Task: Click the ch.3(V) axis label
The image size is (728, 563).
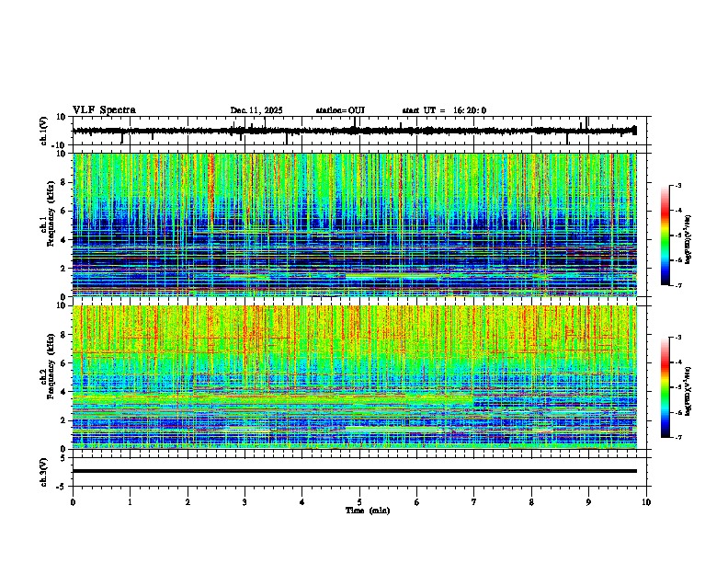Action: pos(44,472)
